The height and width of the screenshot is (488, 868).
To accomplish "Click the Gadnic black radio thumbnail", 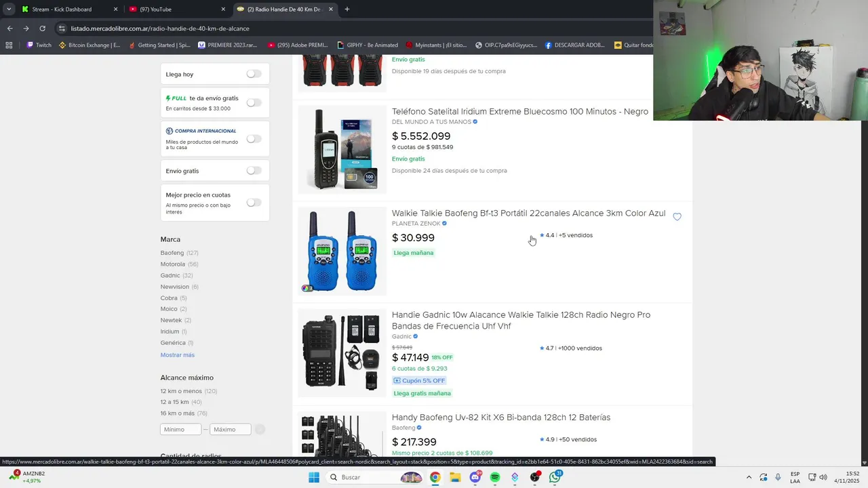I will coord(342,353).
